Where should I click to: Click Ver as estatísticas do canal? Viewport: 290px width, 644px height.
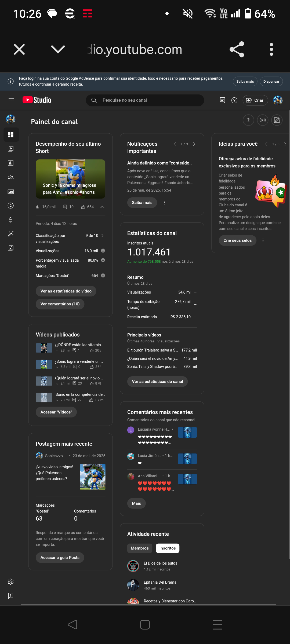[x=158, y=382]
